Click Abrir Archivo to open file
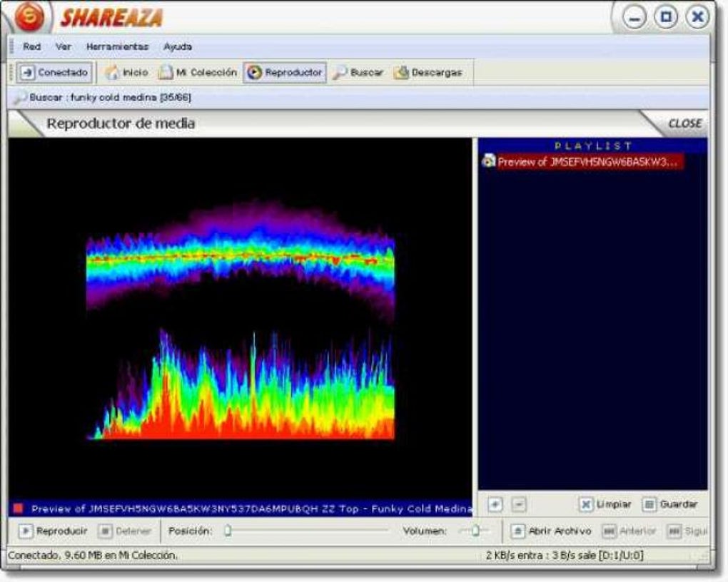Screen dimensions: 728x582 552,531
